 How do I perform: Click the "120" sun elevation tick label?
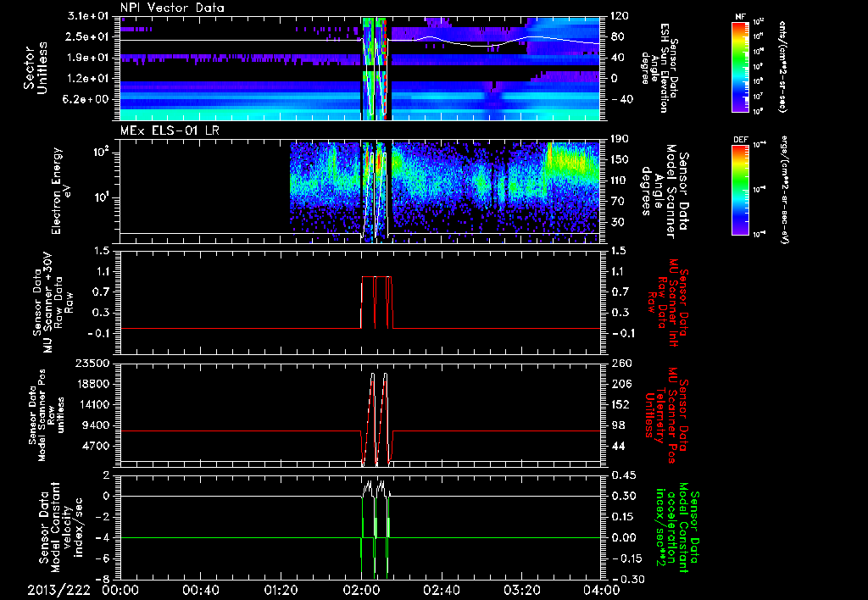point(620,16)
